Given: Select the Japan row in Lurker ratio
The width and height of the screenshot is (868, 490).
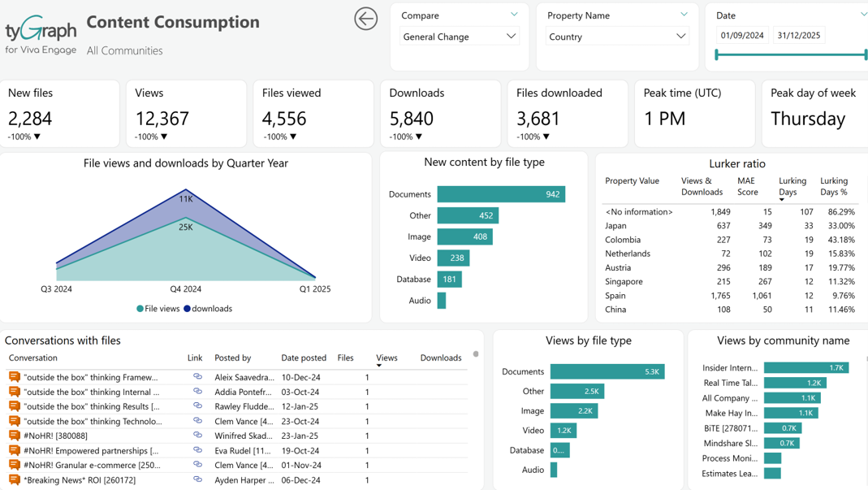Looking at the screenshot, I should [x=730, y=226].
